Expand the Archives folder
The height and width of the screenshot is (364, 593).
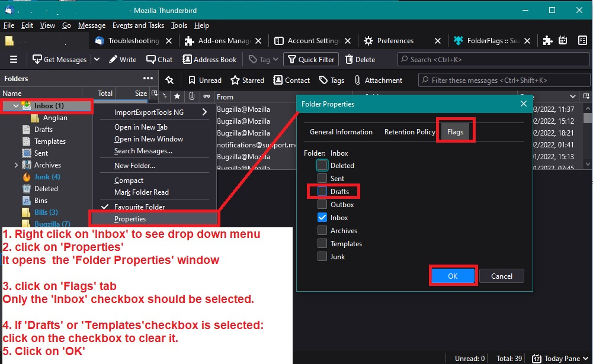[16, 165]
